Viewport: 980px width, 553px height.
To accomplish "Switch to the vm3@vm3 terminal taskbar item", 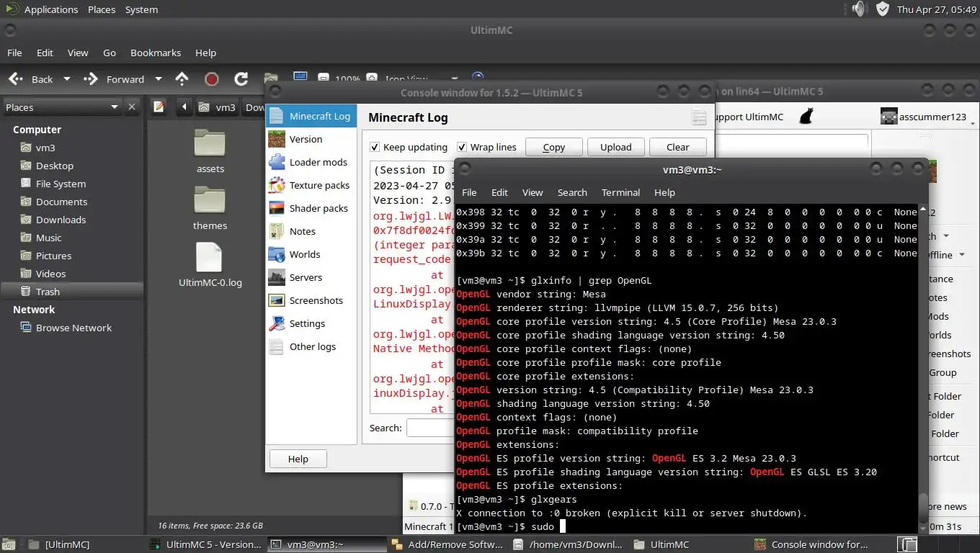I will click(326, 544).
